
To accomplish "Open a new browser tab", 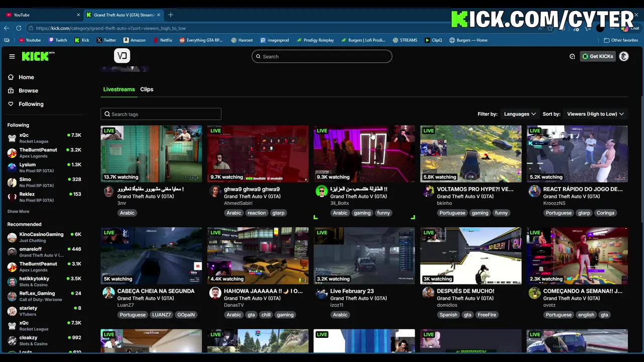I will (x=171, y=15).
